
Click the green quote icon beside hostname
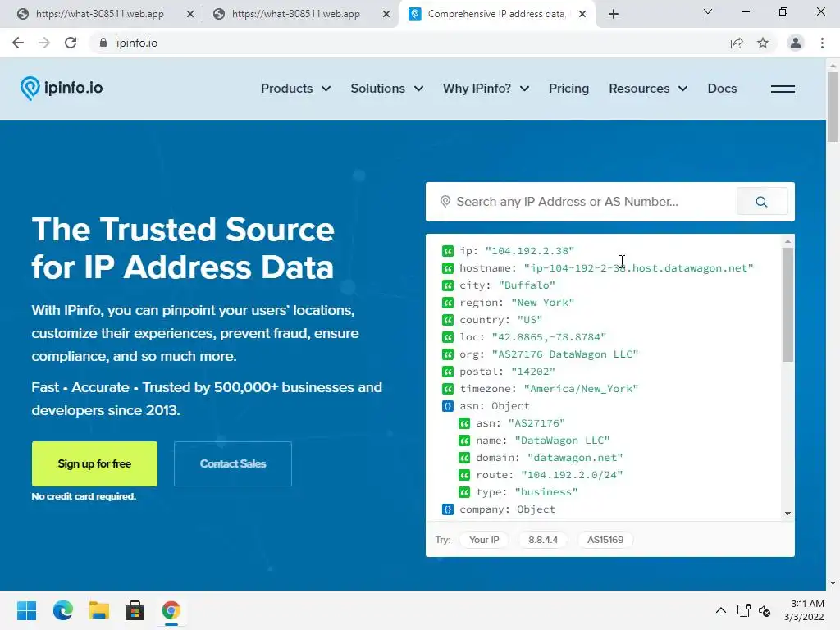point(448,268)
